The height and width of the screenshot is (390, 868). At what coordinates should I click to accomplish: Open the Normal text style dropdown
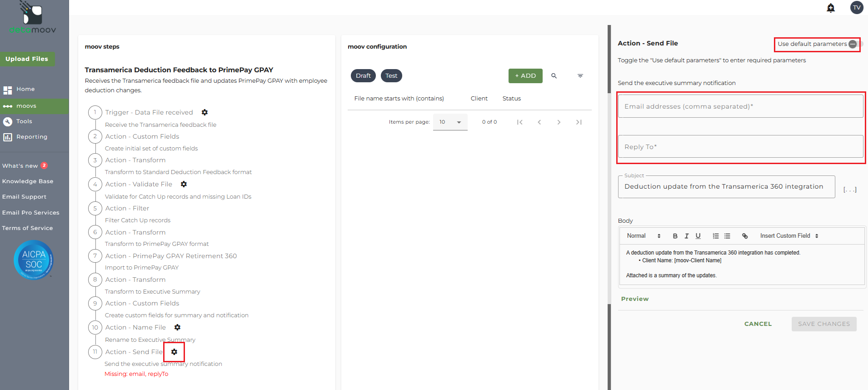(644, 236)
